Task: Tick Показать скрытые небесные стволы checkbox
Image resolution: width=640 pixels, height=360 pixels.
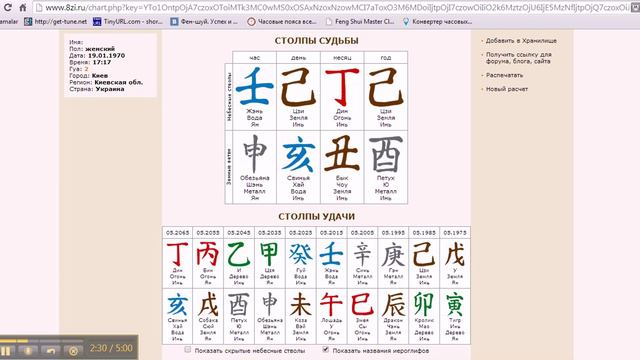Action: (x=188, y=350)
